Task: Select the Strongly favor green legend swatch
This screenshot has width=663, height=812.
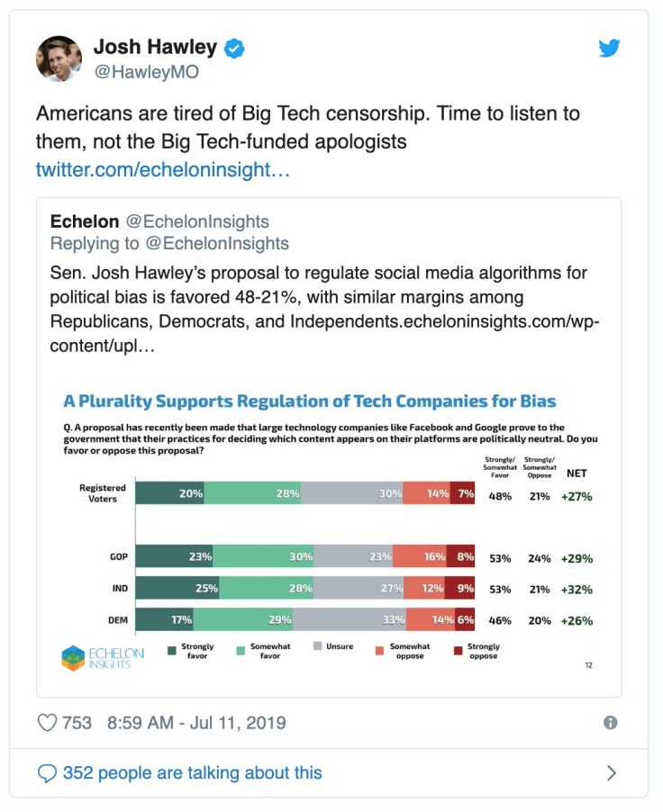Action: coord(172,651)
